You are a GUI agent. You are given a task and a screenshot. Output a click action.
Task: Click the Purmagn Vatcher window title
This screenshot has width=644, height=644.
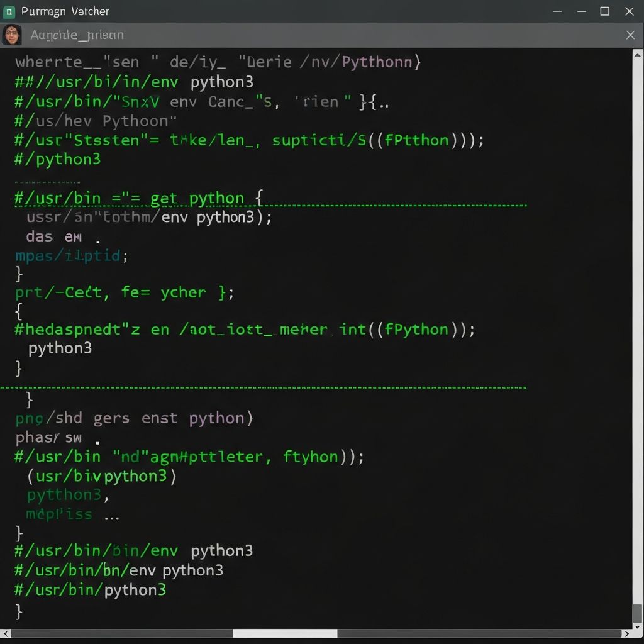(65, 11)
